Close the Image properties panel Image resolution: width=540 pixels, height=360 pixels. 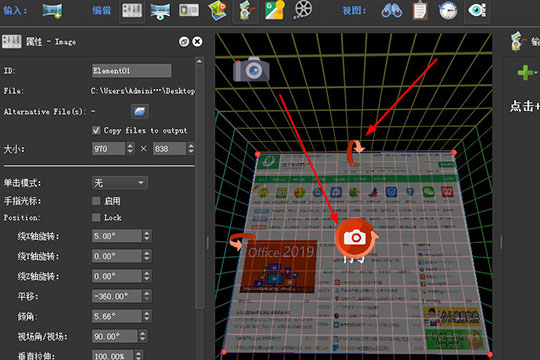coord(197,42)
